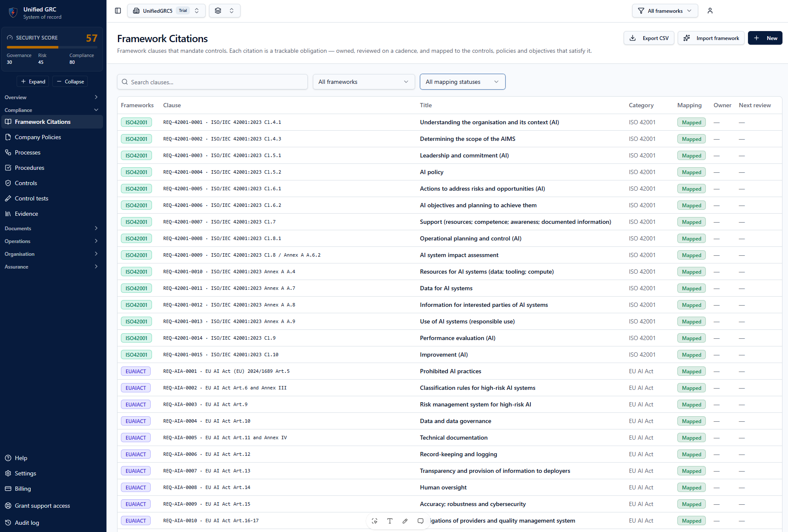Click the Import framework sparkle icon

click(687, 38)
